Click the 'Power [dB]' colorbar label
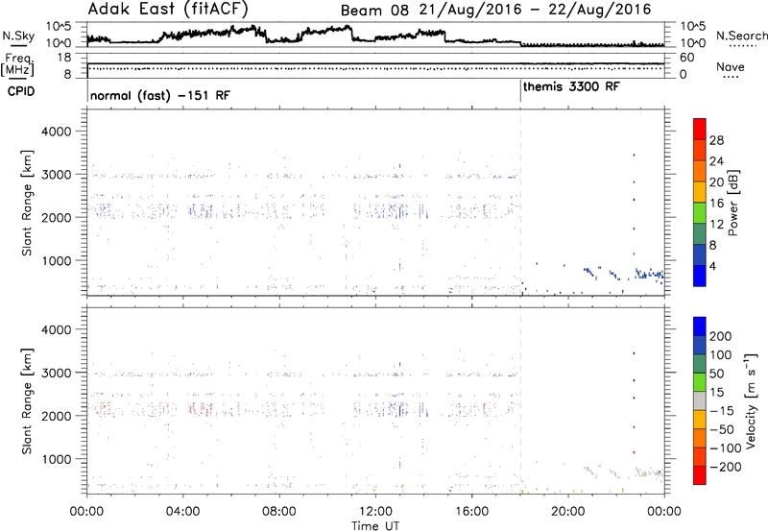The image size is (768, 532). pyautogui.click(x=732, y=203)
